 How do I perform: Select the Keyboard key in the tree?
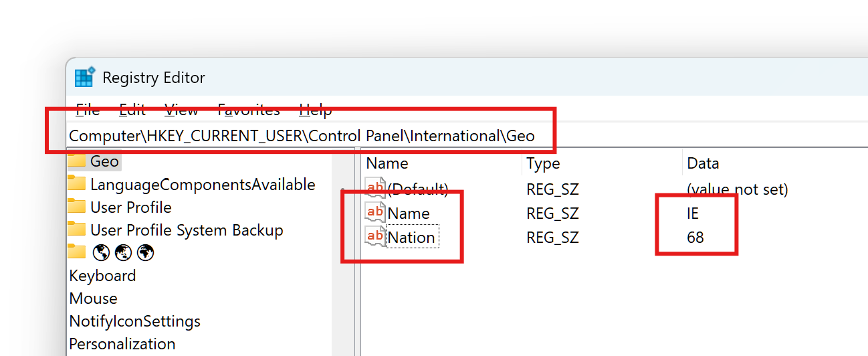coord(102,276)
